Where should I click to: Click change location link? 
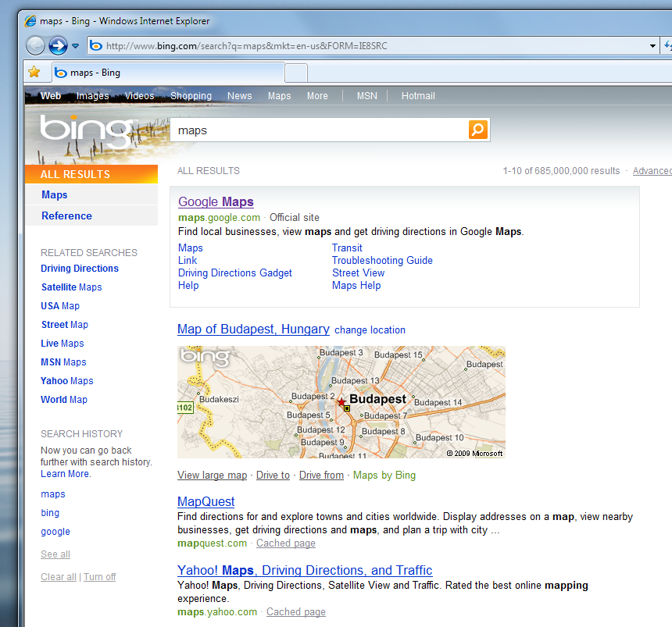coord(370,330)
